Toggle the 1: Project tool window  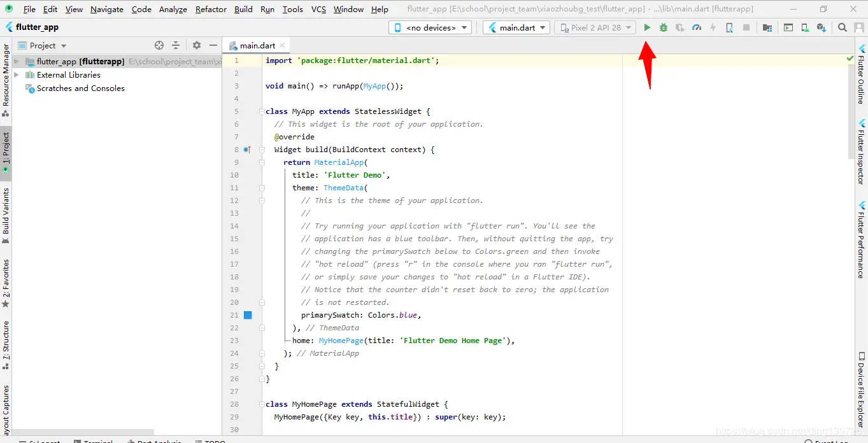pos(6,153)
